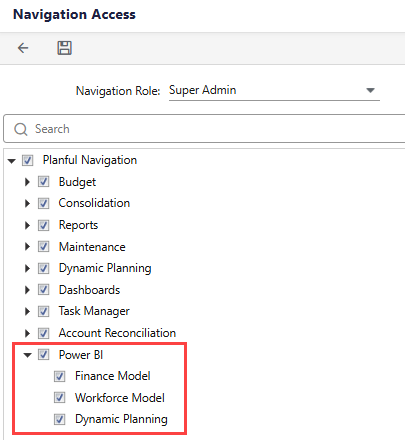Click into the Search field
This screenshot has width=405, height=440.
204,129
